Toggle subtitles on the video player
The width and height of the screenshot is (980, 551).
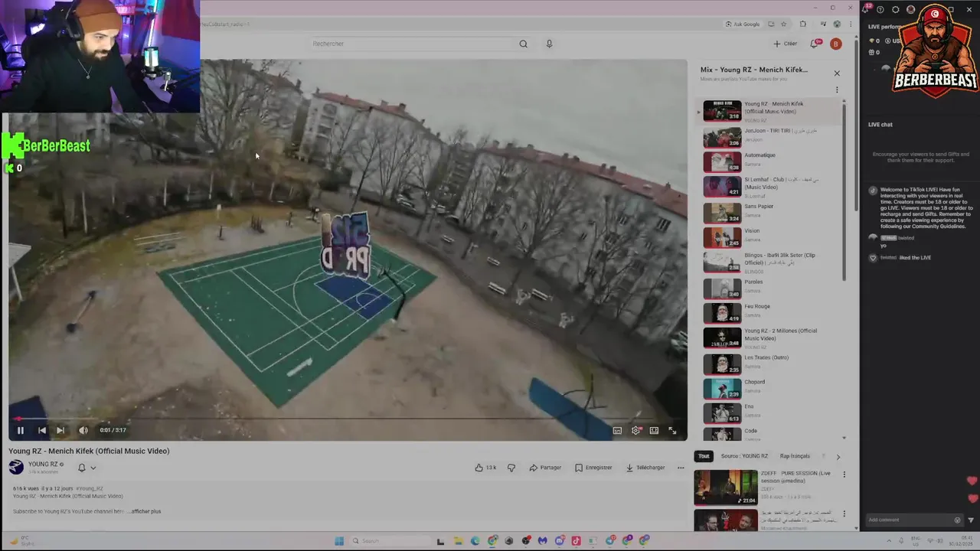click(x=617, y=430)
